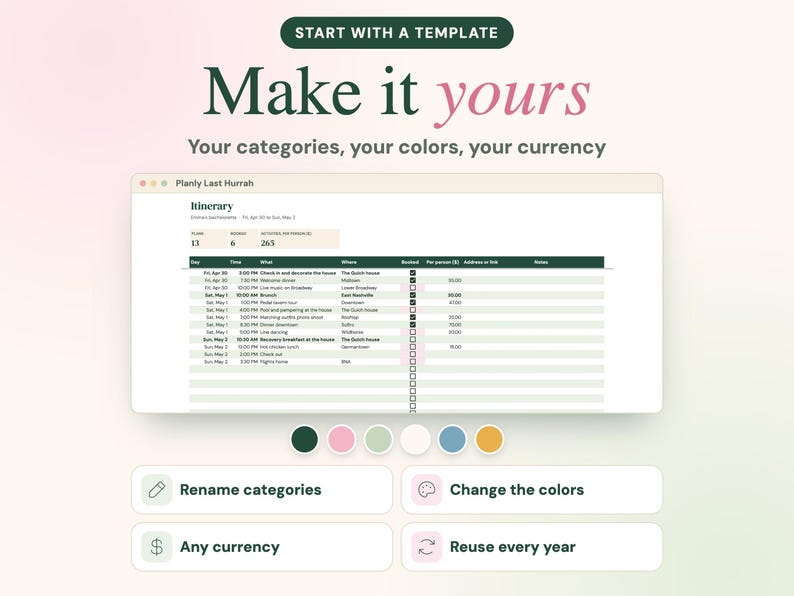794x596 pixels.
Task: Select the 47.00 per person cell
Action: tap(455, 302)
